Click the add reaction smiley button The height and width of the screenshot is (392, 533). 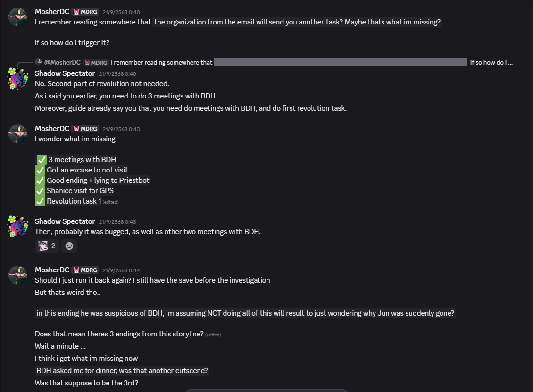pyautogui.click(x=69, y=246)
